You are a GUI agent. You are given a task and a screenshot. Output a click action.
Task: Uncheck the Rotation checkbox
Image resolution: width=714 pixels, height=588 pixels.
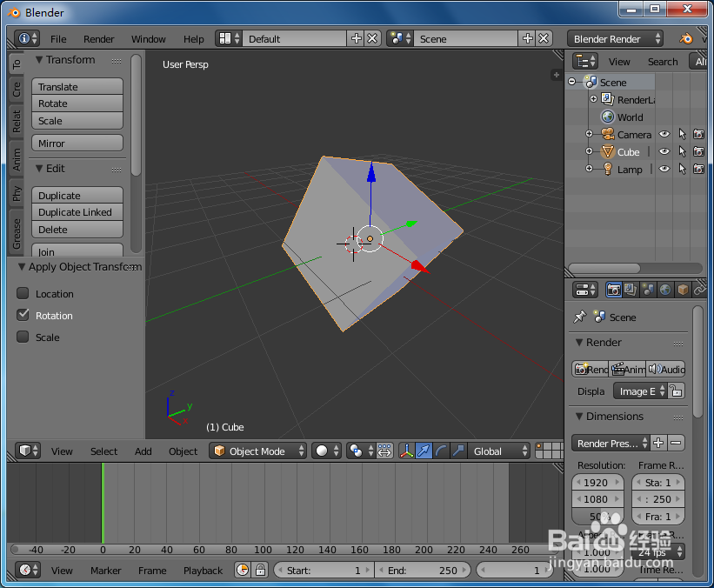(23, 315)
